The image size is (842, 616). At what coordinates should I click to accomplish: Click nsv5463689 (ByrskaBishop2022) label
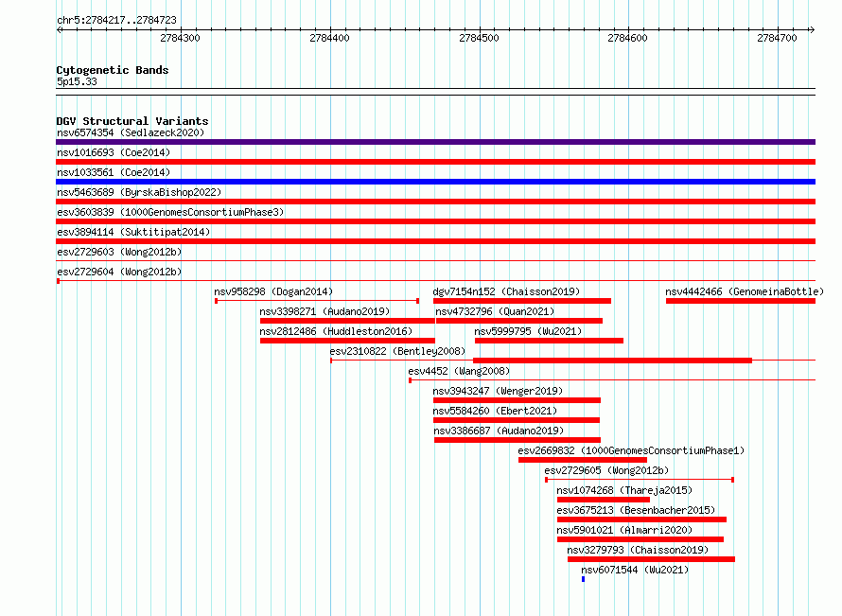coord(139,192)
